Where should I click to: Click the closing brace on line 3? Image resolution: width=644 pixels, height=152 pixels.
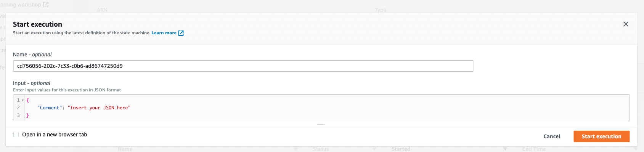(x=27, y=115)
